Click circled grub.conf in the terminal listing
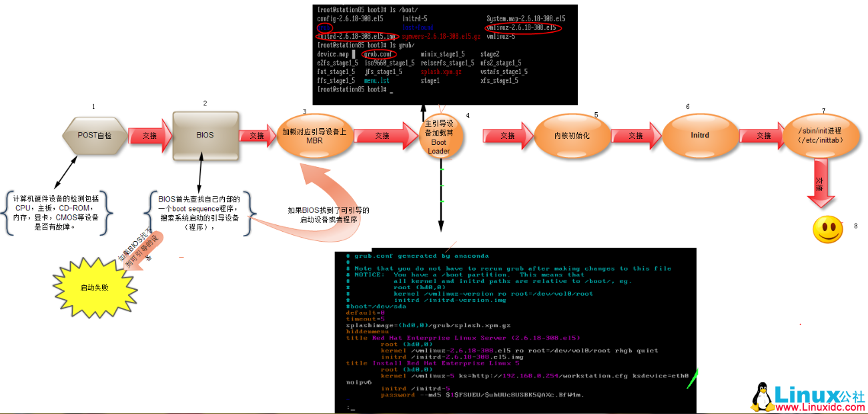The height and width of the screenshot is (414, 868). (x=378, y=53)
